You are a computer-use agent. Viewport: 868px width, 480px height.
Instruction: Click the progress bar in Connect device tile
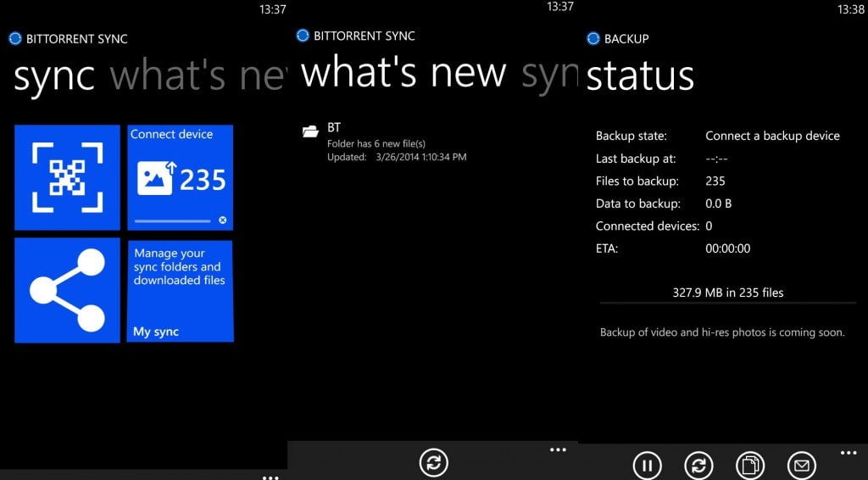tap(172, 220)
